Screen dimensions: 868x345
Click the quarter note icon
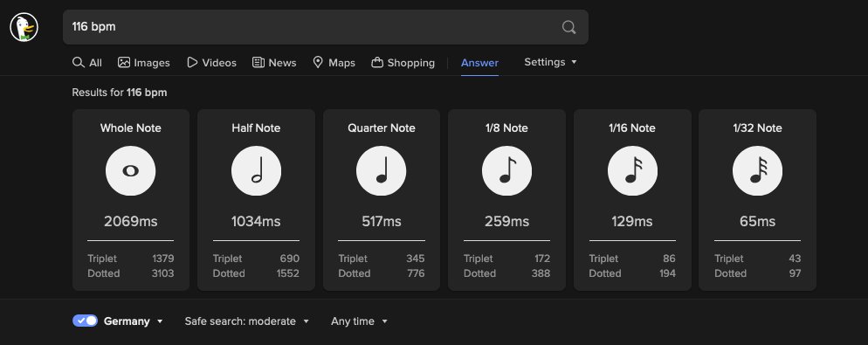[x=382, y=170]
